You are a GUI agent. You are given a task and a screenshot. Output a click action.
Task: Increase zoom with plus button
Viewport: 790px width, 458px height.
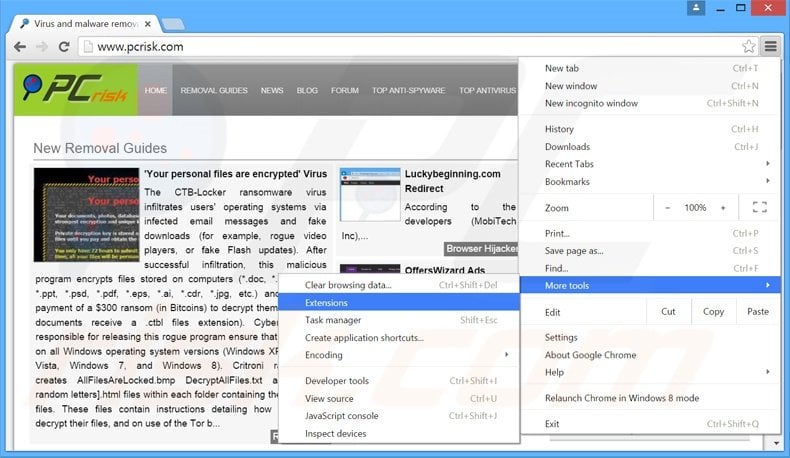[723, 208]
